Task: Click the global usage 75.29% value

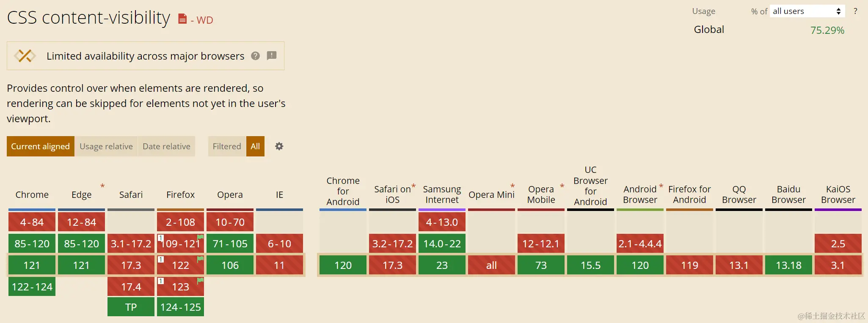Action: tap(827, 30)
